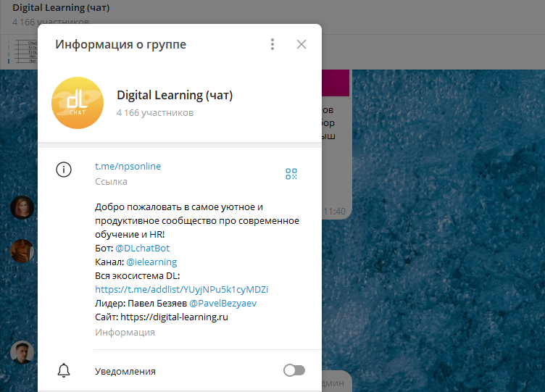Click the Уведомления label text
This screenshot has width=545, height=392.
tap(125, 371)
